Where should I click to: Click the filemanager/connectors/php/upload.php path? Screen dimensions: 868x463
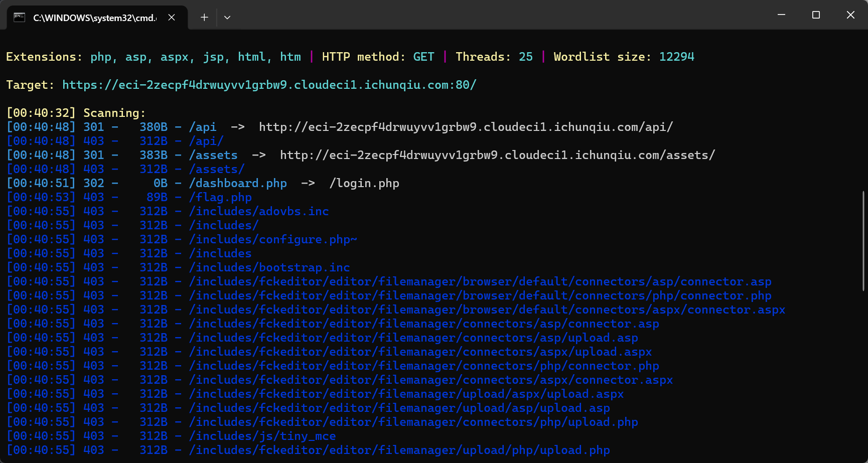(413, 422)
